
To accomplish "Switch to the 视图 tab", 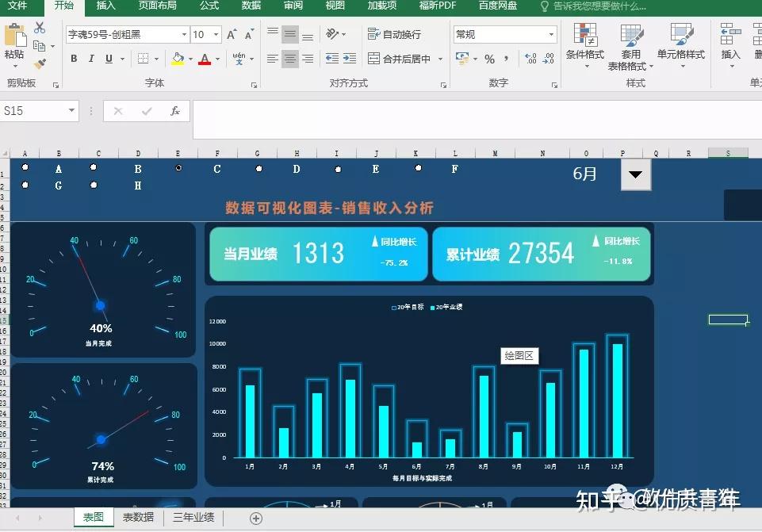I will 335,6.
